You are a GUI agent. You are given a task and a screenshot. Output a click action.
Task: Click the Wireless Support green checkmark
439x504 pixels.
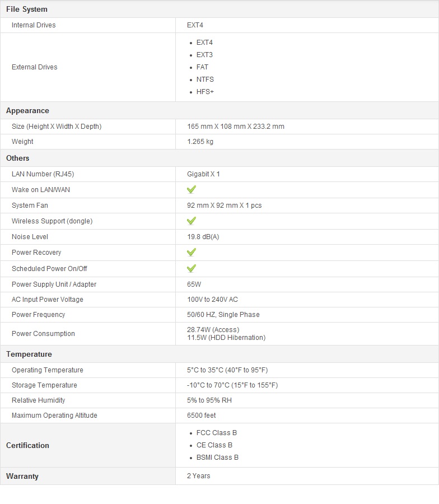192,221
